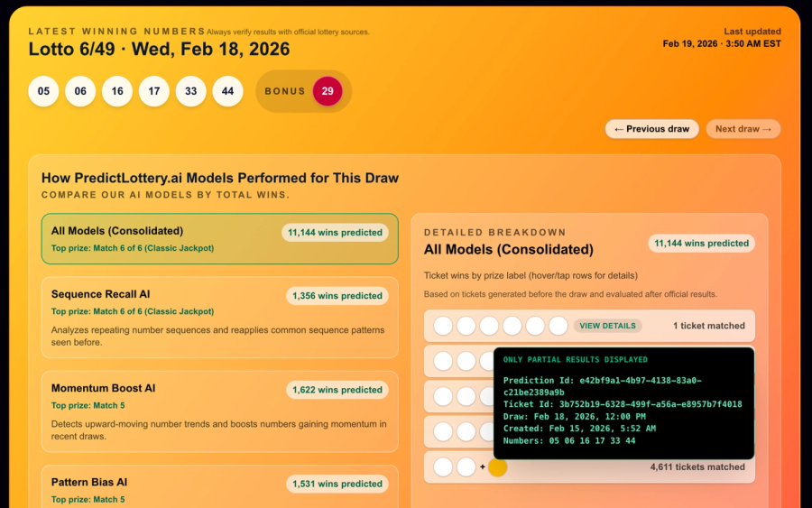Click the 11,144 wins badge in detailed breakdown
Screen dimensions: 812x508
pyautogui.click(x=701, y=244)
